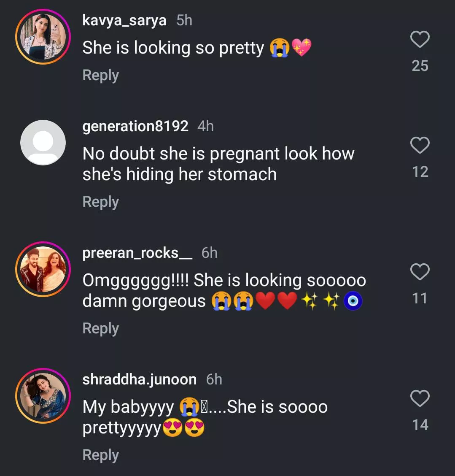Tap the heart on generation8192's comment
This screenshot has width=455, height=476.
point(420,146)
